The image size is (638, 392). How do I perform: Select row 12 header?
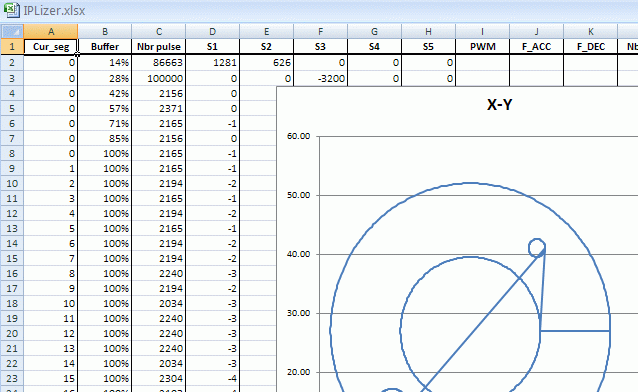tap(12, 213)
